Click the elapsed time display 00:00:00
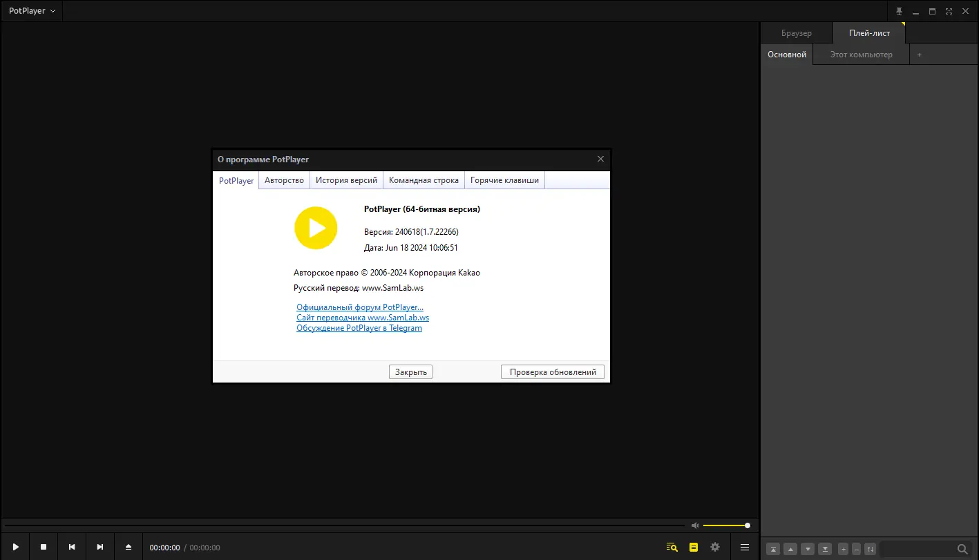This screenshot has width=979, height=560. (164, 548)
